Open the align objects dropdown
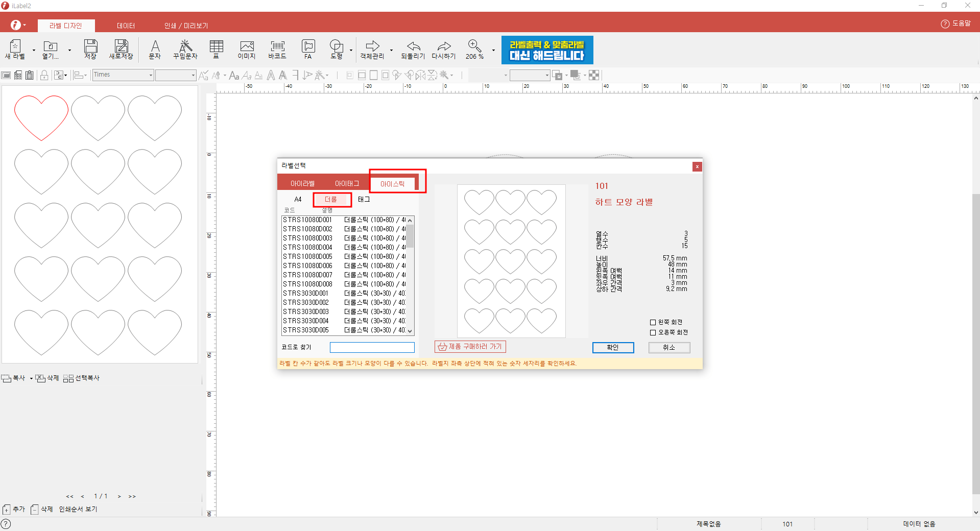The image size is (980, 531). [x=80, y=76]
